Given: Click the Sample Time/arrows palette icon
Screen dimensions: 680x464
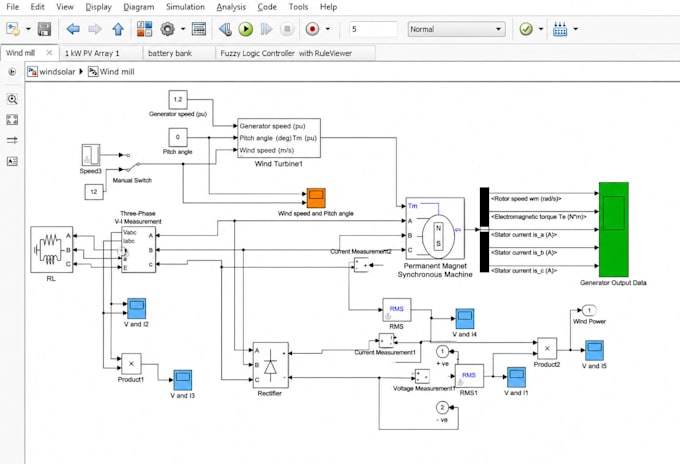Looking at the screenshot, I should (x=12, y=140).
